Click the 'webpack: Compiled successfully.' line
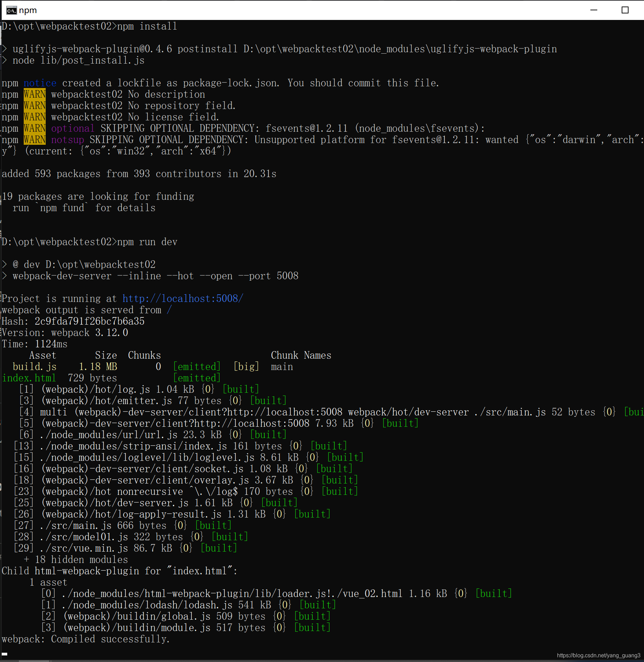 (x=86, y=639)
